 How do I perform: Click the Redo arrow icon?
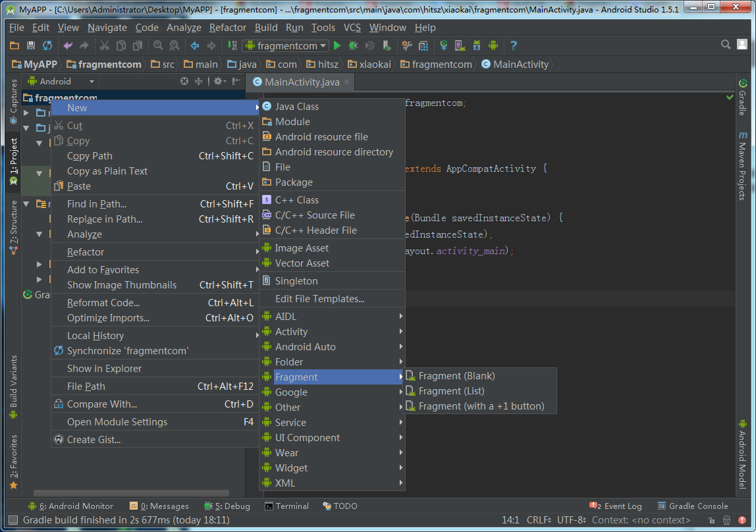point(84,46)
